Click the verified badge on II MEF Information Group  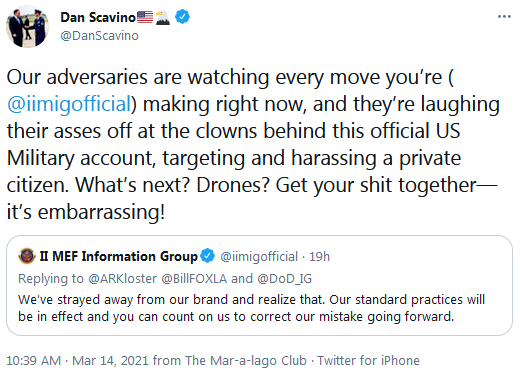208,256
